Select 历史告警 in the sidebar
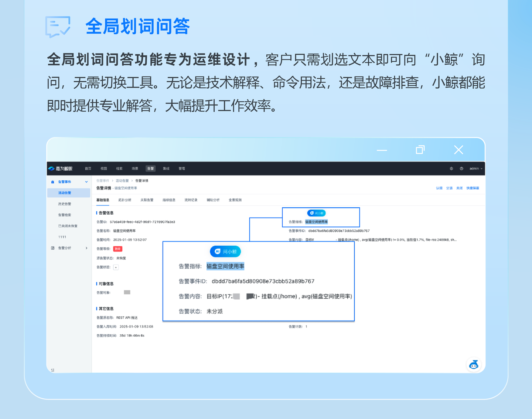This screenshot has height=419, width=532. 65,204
